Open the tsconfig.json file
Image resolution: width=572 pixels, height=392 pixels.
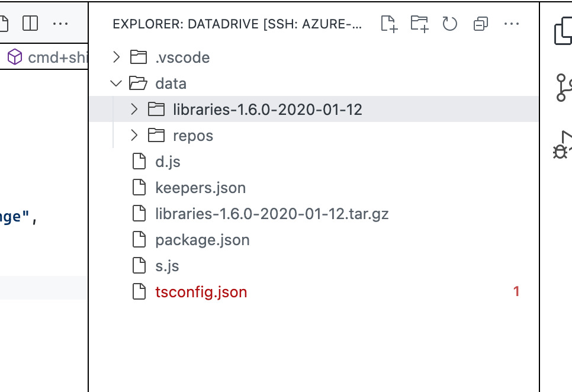[201, 291]
